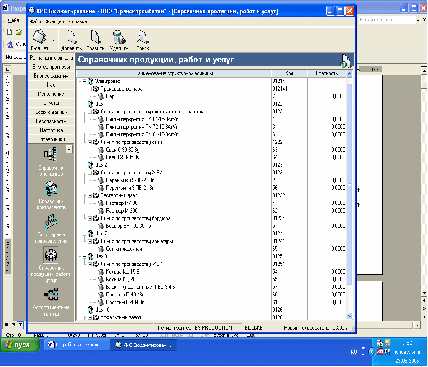Screen dimensions: 428x367
Task: Open the topmost reference icon in grey sidebar
Action: coord(51,155)
